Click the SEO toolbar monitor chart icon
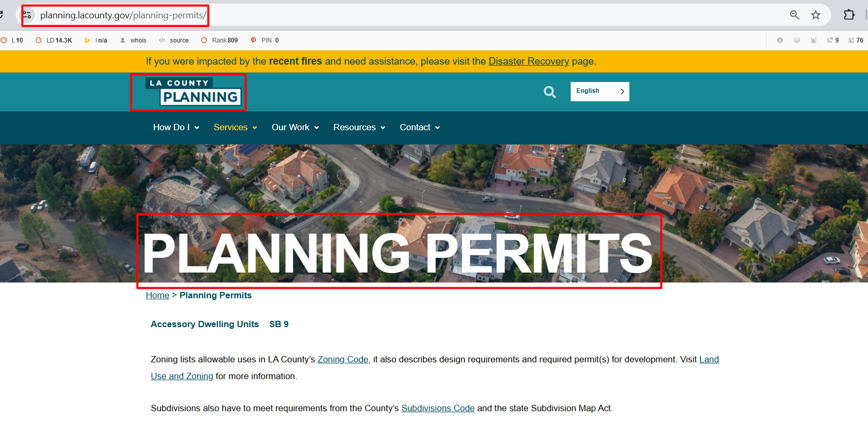Viewport: 868px width, 439px height. pos(797,40)
